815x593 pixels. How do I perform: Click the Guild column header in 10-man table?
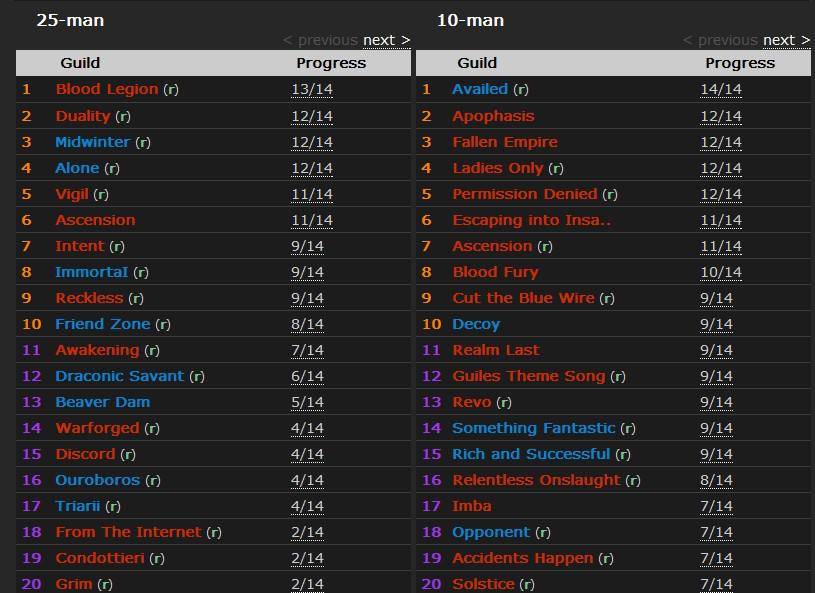coord(477,63)
